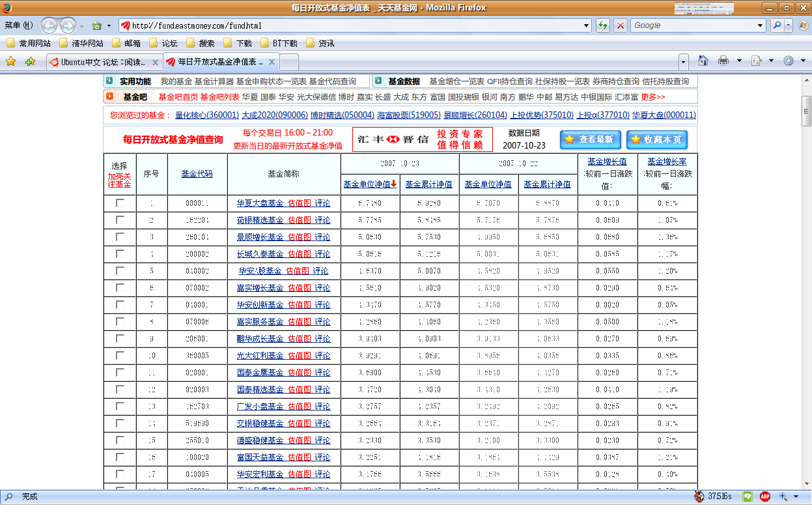Click the green add-bookmark icon
The image size is (812, 505).
[x=30, y=62]
